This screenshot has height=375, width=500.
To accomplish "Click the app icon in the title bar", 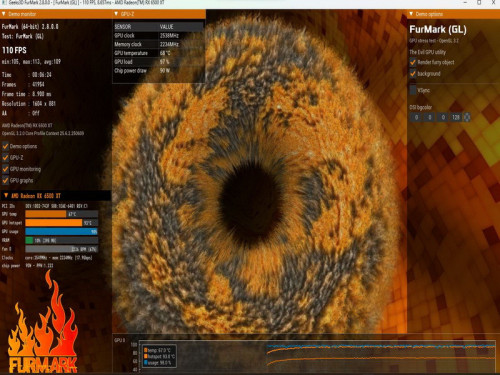I will (x=5, y=3).
